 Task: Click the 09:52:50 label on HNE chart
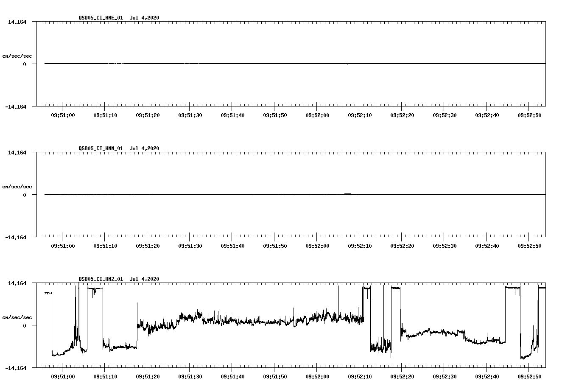[x=529, y=115]
